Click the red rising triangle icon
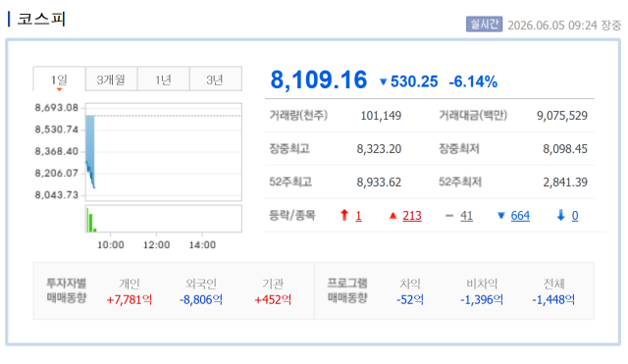This screenshot has height=364, width=628. [392, 216]
